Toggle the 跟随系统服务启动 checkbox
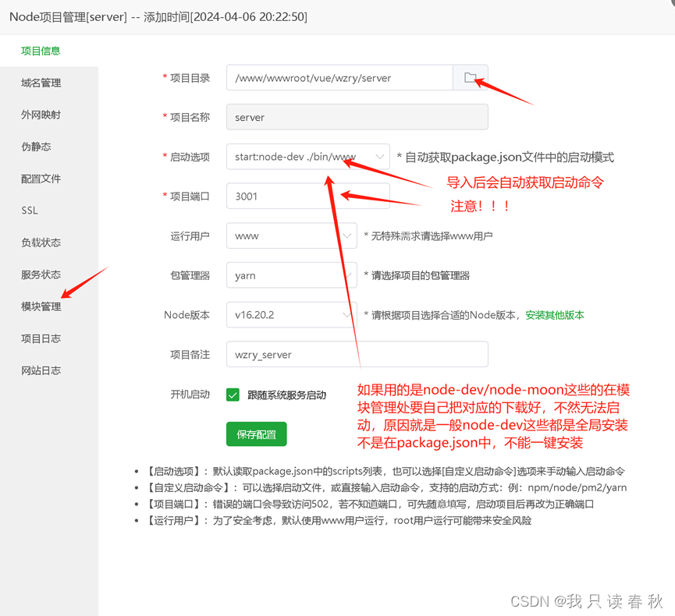Viewport: 675px width, 616px height. point(233,395)
